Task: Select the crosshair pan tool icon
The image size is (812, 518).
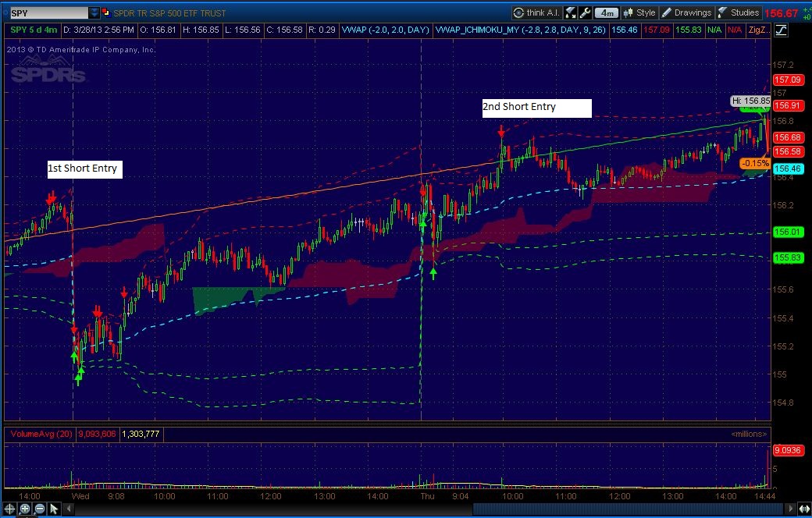Action: click(x=10, y=509)
